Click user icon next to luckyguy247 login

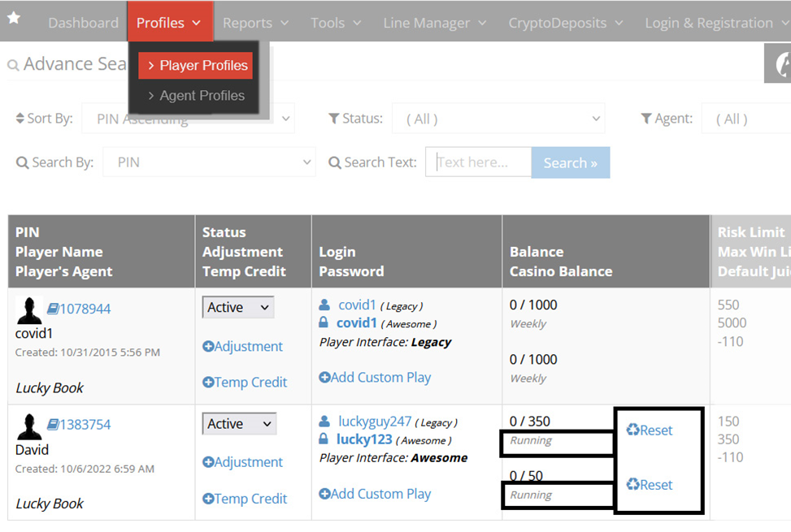click(324, 422)
